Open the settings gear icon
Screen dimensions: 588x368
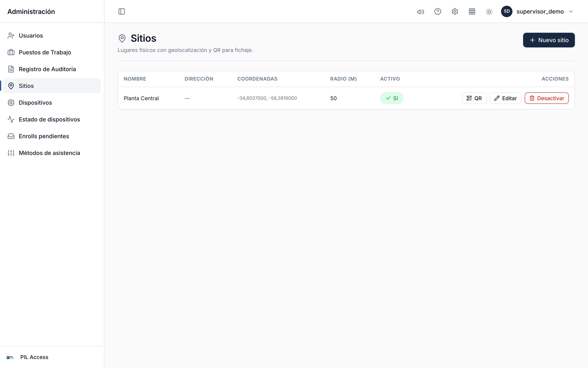[455, 11]
